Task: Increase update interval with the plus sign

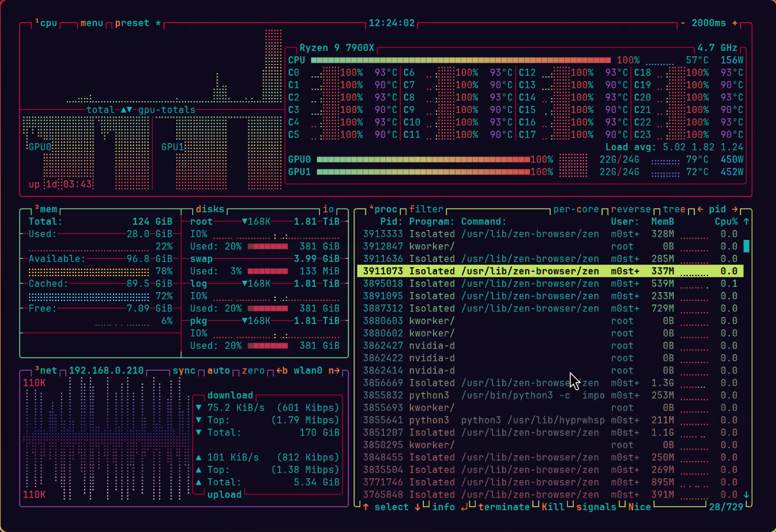Action: pyautogui.click(x=735, y=23)
